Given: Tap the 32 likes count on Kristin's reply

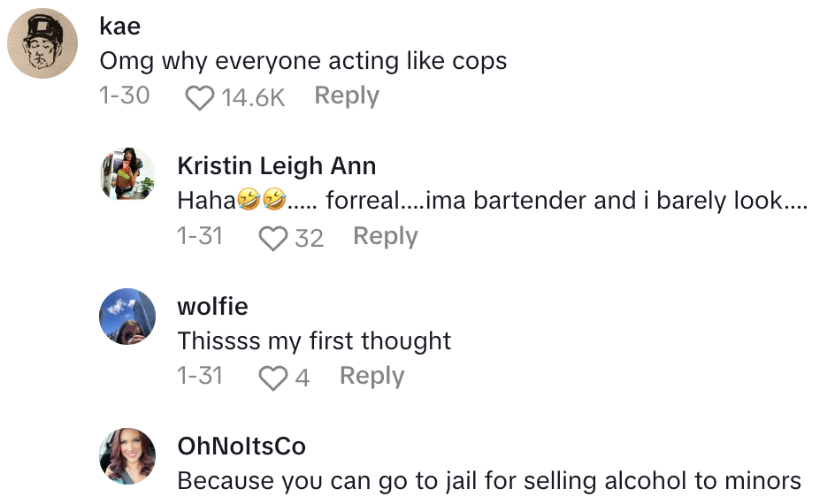Looking at the screenshot, I should click(309, 238).
